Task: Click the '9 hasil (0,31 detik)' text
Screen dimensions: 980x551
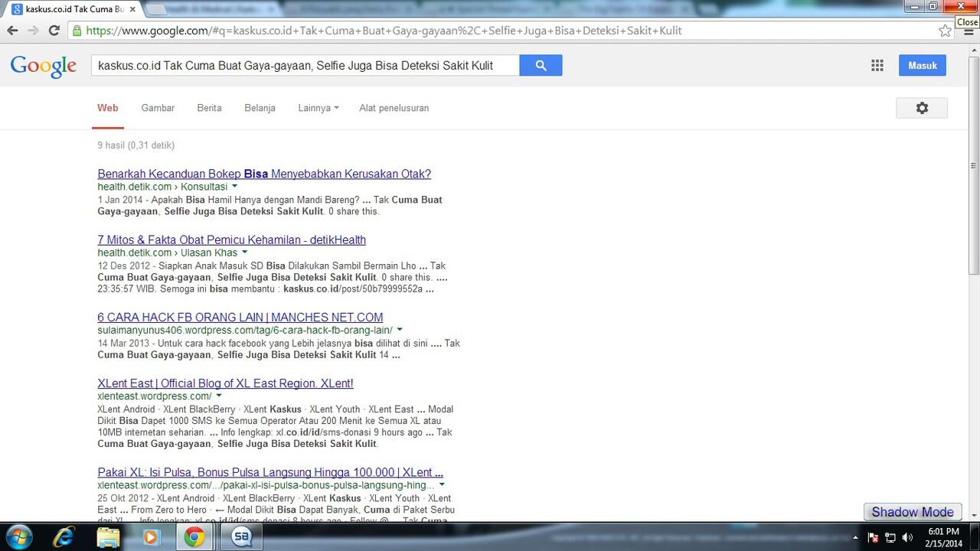Action: click(136, 145)
